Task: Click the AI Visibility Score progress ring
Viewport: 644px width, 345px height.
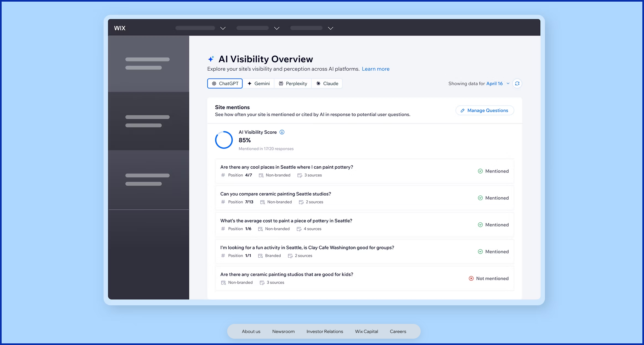Action: tap(224, 140)
